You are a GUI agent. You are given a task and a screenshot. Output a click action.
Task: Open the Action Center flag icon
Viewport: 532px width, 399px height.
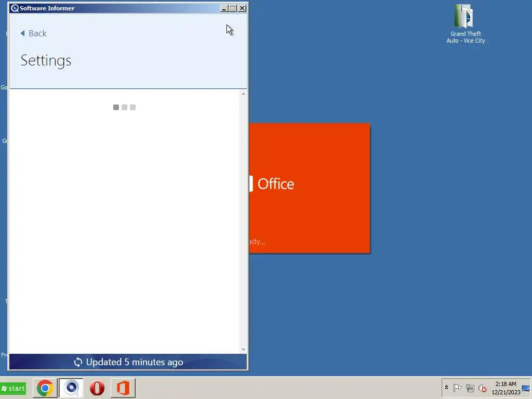pos(457,388)
